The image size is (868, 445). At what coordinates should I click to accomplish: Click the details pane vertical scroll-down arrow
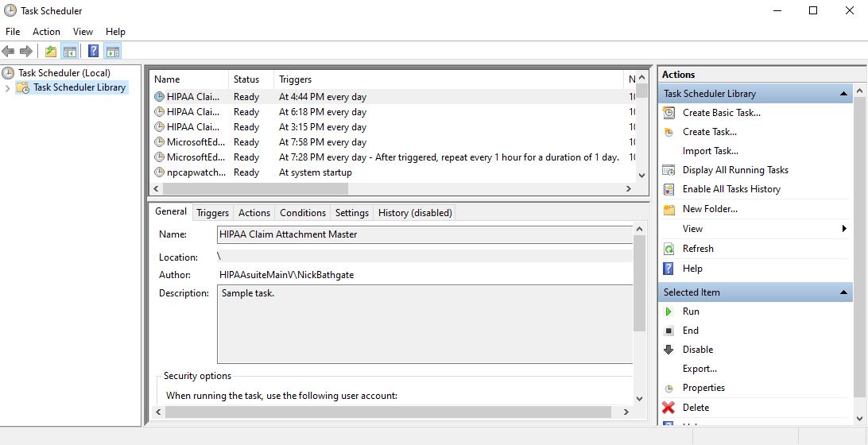coord(639,398)
